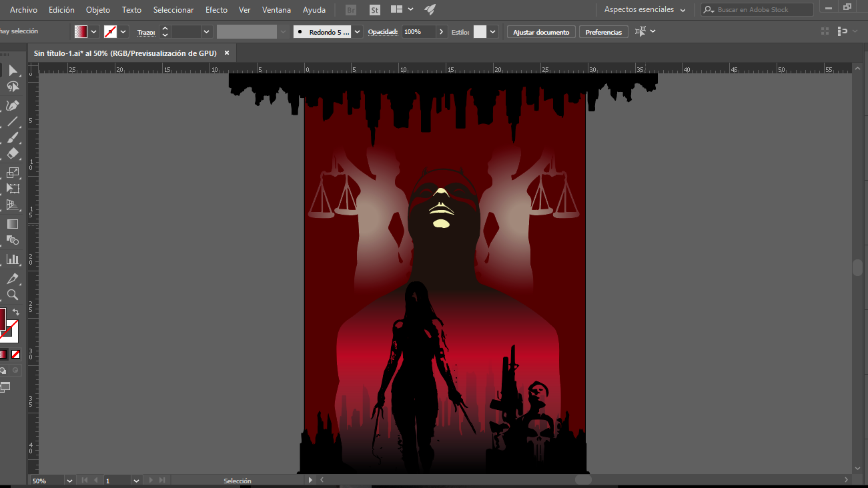Open the Ayuda menu

tap(314, 10)
